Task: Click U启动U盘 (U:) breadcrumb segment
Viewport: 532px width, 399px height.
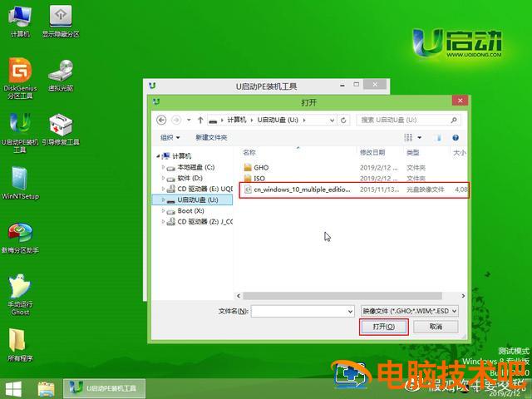Action: click(x=278, y=120)
